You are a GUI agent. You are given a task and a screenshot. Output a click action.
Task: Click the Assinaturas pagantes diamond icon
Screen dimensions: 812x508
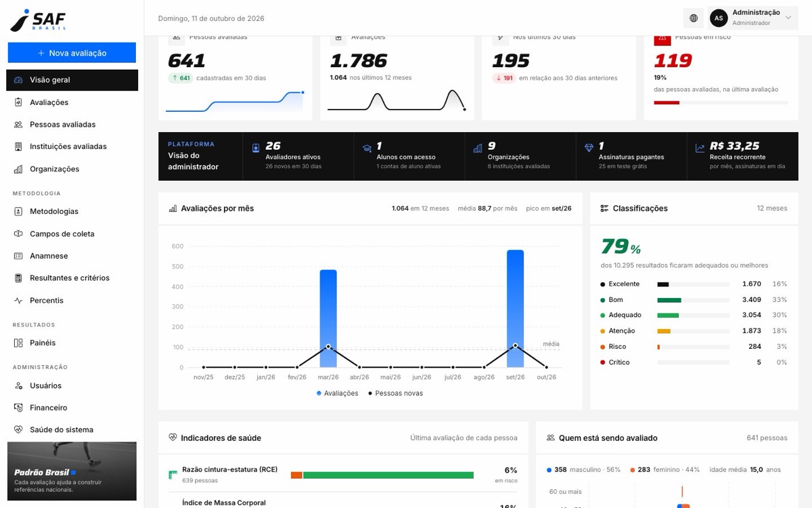(589, 148)
